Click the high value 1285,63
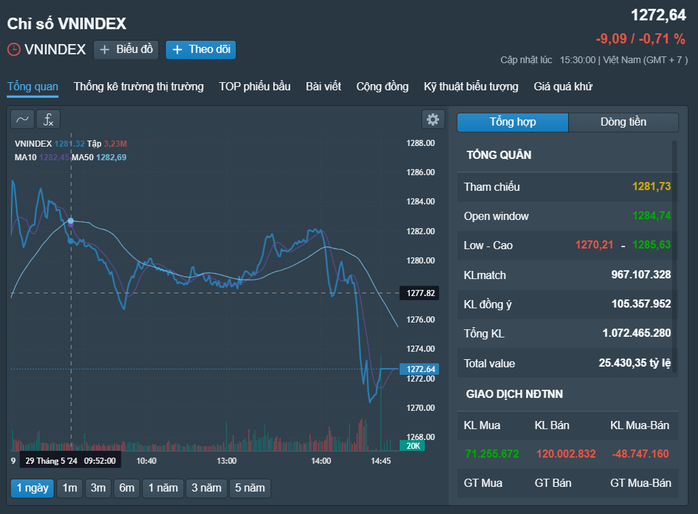The image size is (698, 514). [652, 245]
